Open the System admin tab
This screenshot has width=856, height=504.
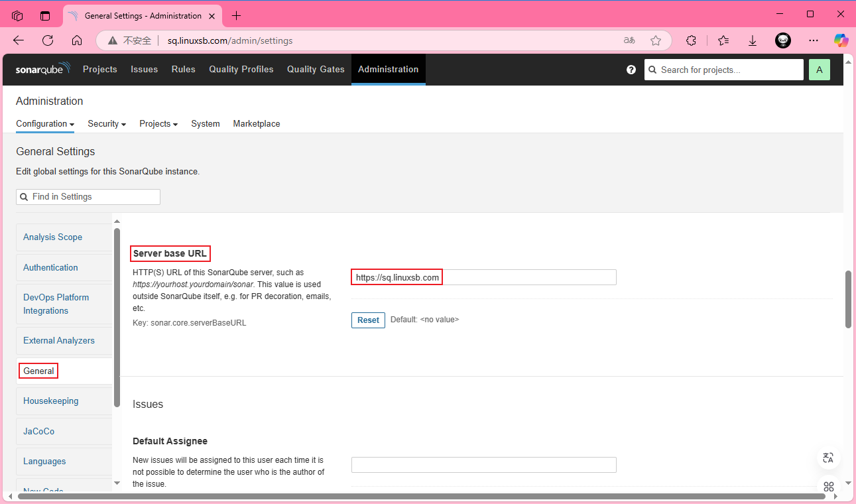(x=206, y=124)
